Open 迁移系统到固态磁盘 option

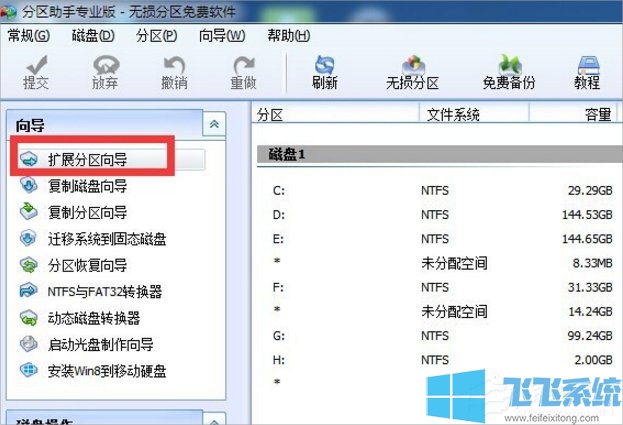coord(107,238)
